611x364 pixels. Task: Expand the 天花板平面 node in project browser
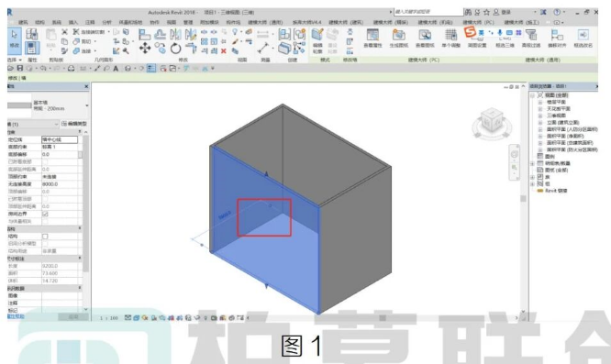click(540, 108)
